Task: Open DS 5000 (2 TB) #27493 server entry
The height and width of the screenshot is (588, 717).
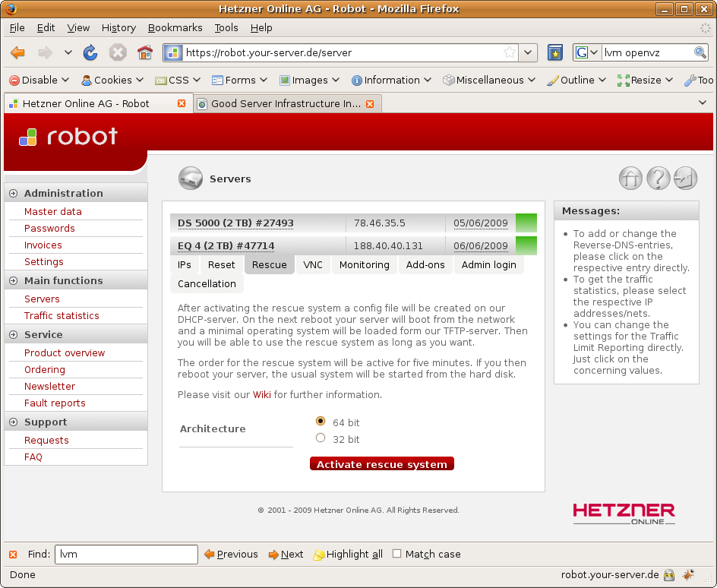Action: [235, 223]
